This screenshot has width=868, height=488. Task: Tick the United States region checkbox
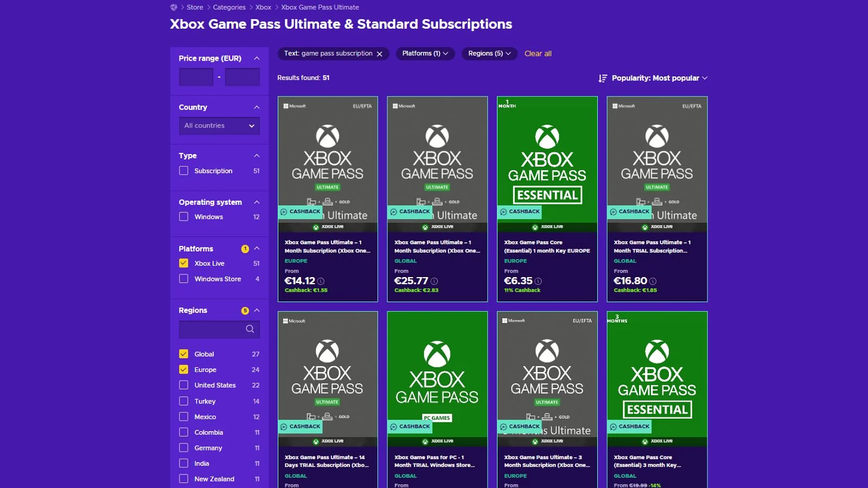[x=184, y=386]
